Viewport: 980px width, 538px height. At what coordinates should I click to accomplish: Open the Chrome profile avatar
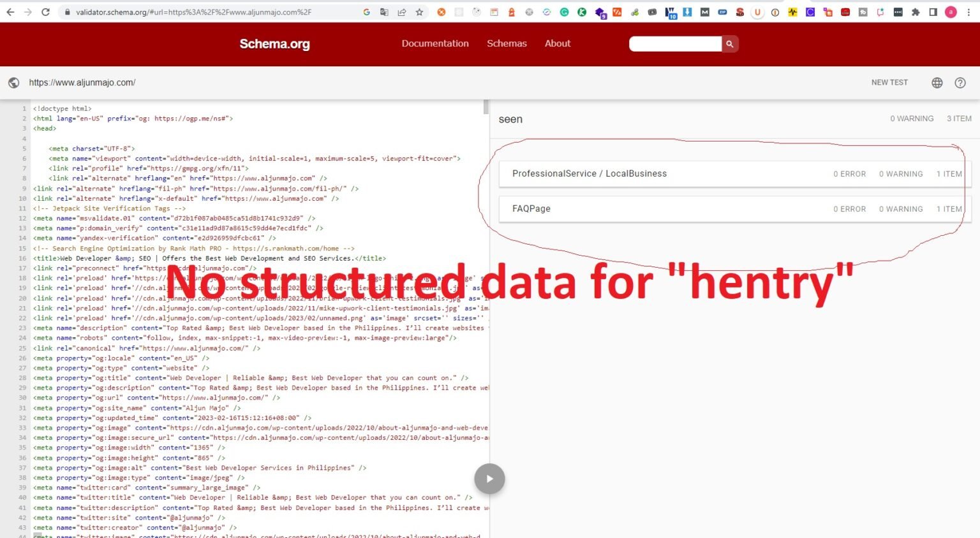951,11
